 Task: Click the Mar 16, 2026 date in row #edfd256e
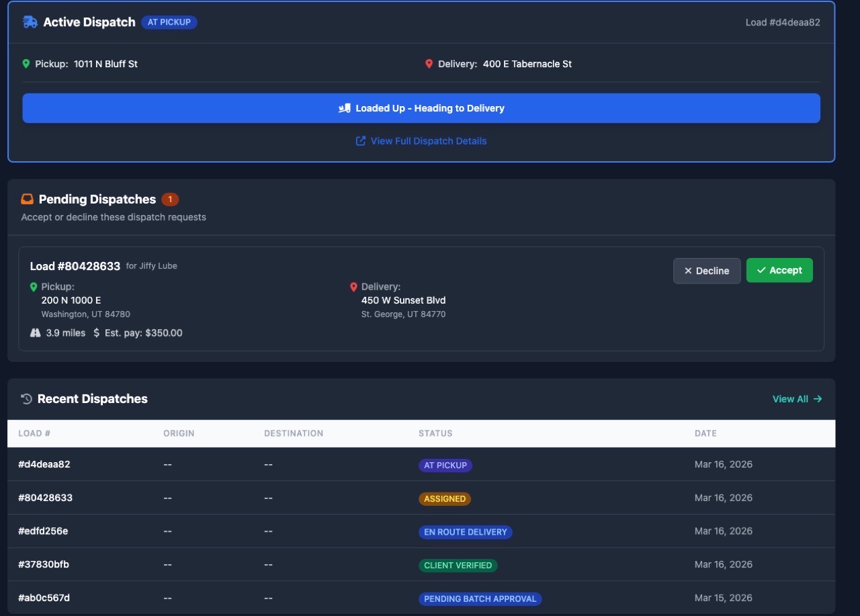(724, 531)
